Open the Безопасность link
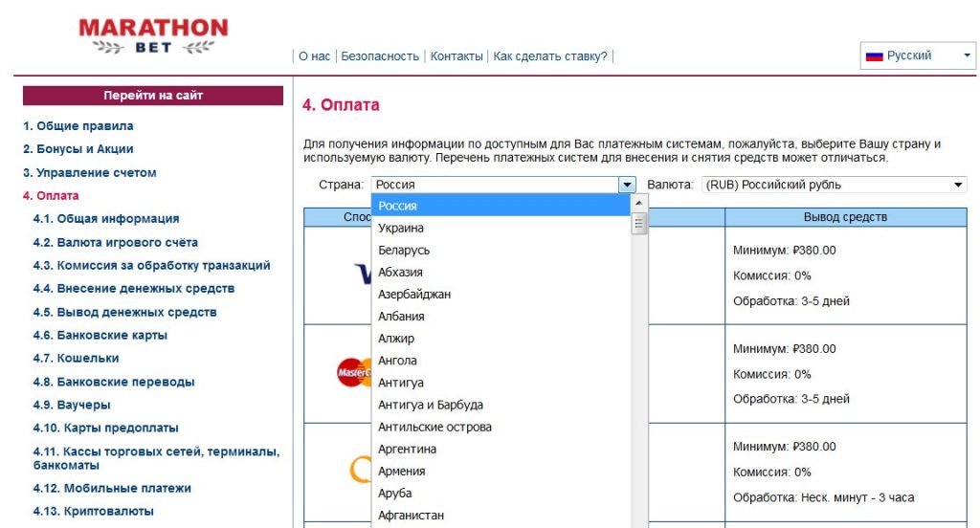This screenshot has width=980, height=528. (380, 56)
